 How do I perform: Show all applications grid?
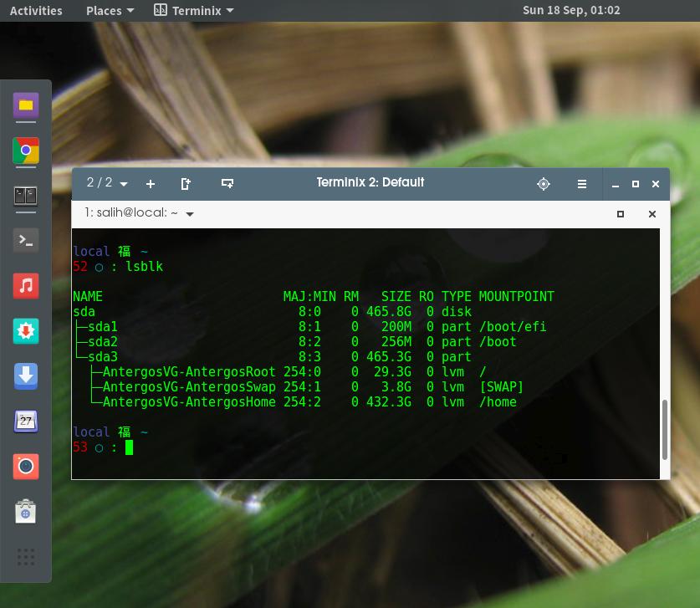click(x=26, y=556)
